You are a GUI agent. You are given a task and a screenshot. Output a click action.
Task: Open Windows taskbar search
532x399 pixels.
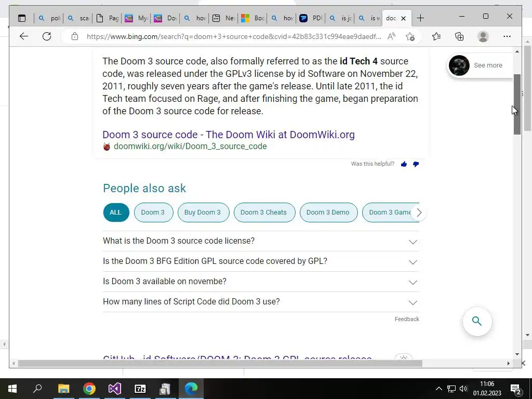point(37,389)
